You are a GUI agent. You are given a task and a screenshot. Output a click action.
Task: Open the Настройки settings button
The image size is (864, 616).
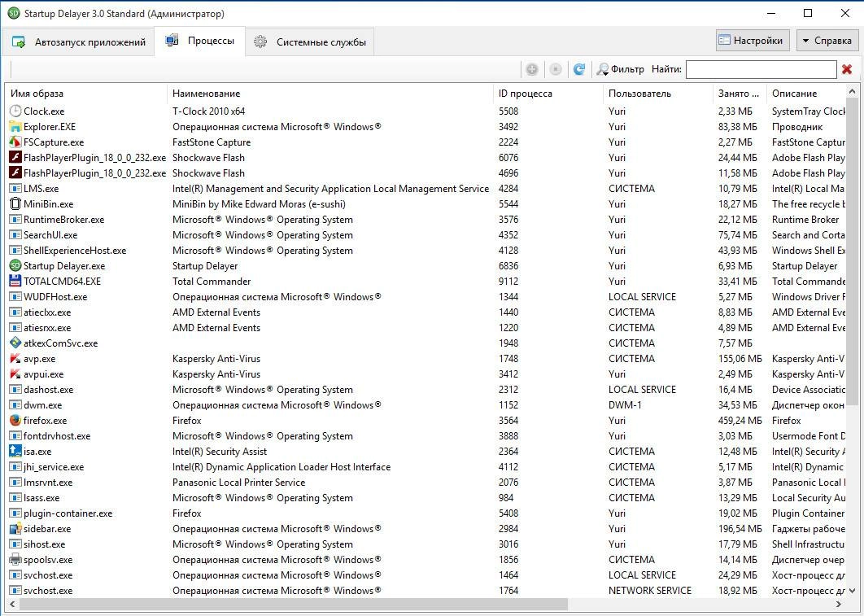click(753, 41)
